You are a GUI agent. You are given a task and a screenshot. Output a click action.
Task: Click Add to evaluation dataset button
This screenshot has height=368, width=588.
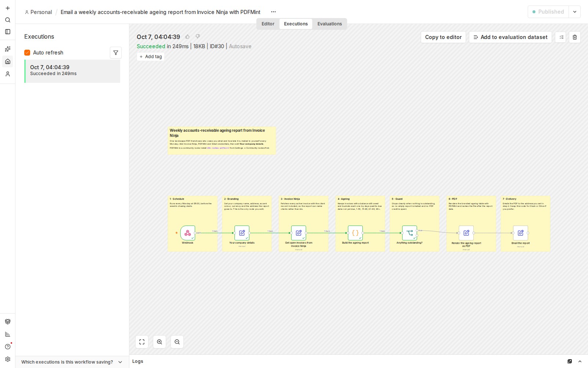pyautogui.click(x=510, y=37)
